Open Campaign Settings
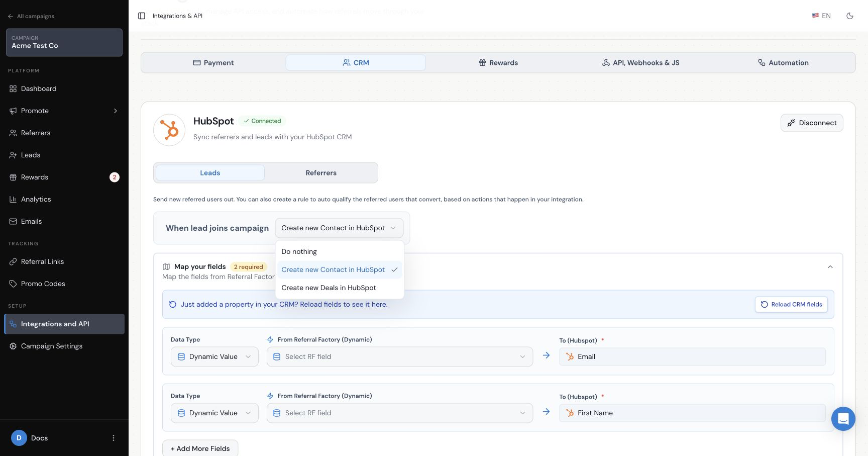Viewport: 868px width, 456px height. click(x=64, y=346)
